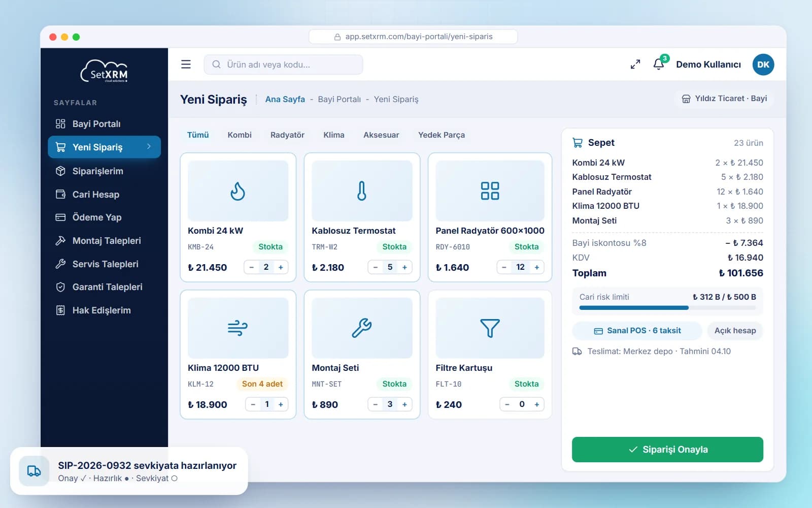812x508 pixels.
Task: Open Garanti Talepleri in the sidebar
Action: tap(104, 287)
